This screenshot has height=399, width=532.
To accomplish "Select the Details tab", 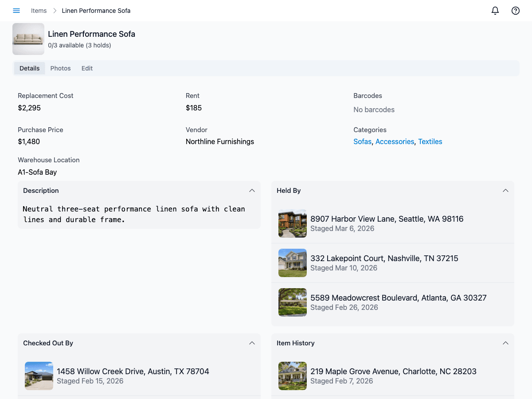I will [30, 68].
